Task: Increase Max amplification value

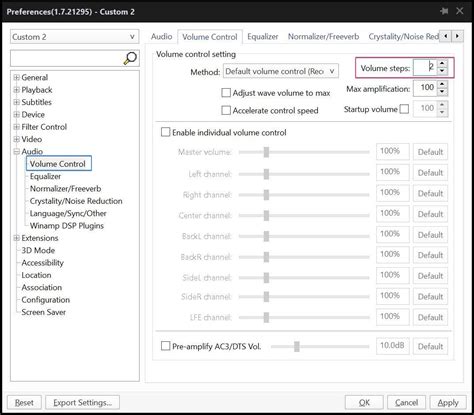Action: tap(442, 84)
